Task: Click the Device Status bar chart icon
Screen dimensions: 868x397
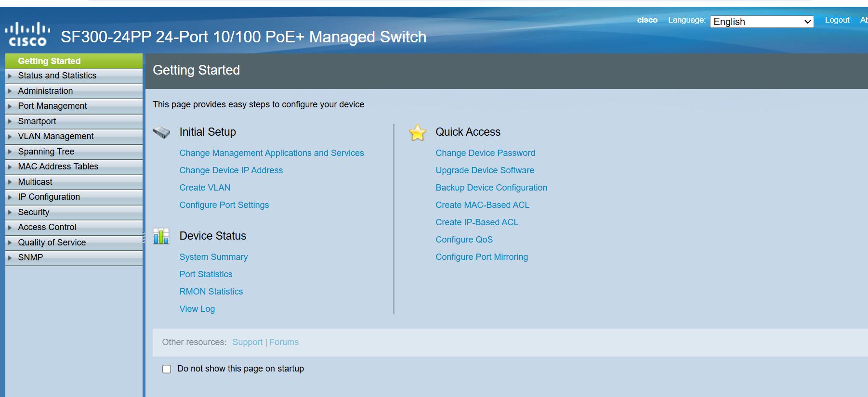Action: pos(161,236)
